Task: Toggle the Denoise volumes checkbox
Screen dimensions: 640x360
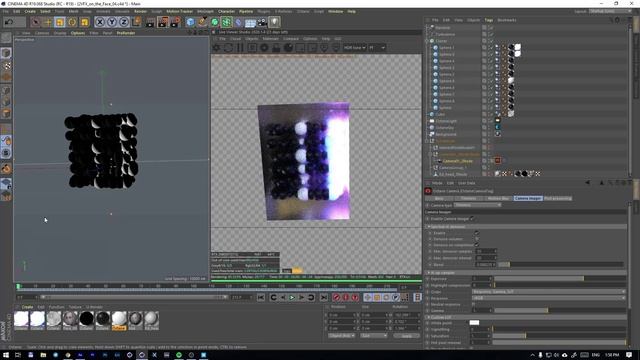Action: pos(477,239)
